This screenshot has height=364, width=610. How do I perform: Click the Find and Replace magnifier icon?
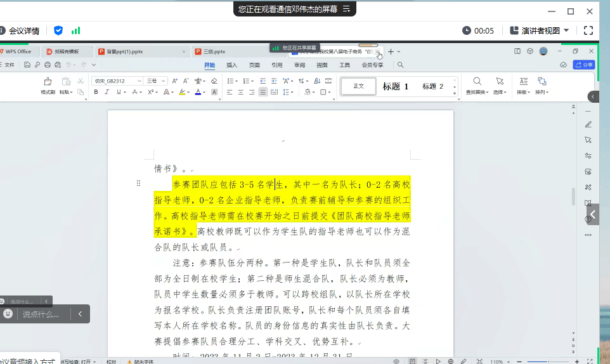pyautogui.click(x=477, y=81)
